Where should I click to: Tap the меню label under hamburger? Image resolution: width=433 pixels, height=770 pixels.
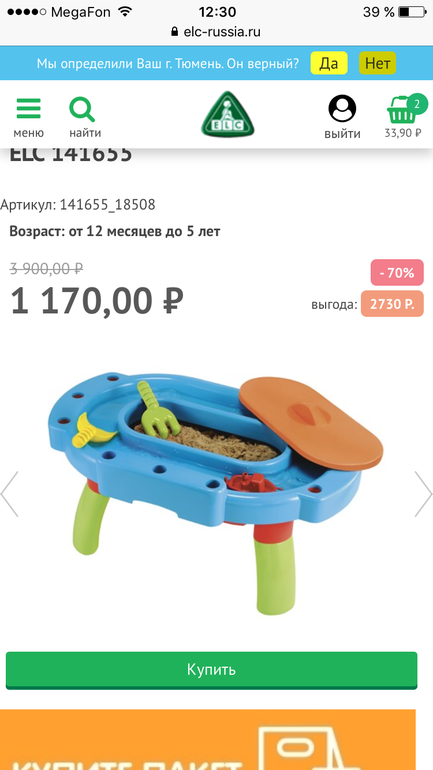(x=28, y=133)
